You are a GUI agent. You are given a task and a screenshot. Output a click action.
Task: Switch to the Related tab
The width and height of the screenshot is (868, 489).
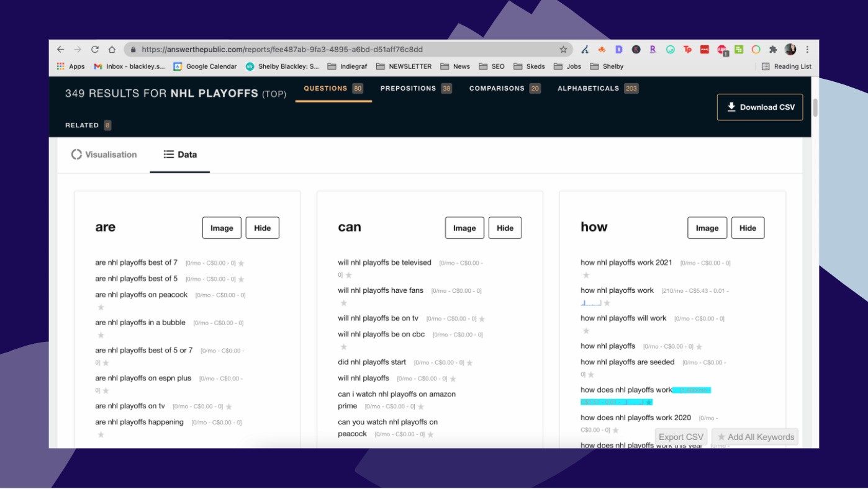[88, 125]
